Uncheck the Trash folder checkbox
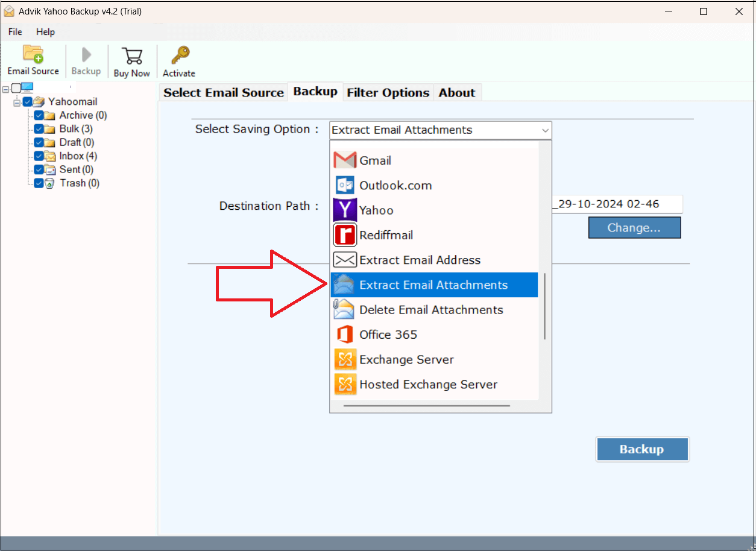The image size is (756, 551). pyautogui.click(x=39, y=183)
